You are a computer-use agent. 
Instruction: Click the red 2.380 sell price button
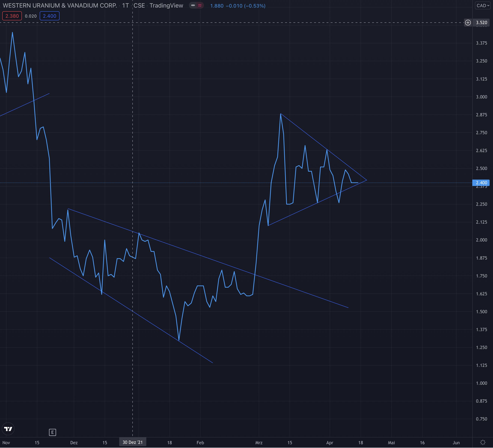12,16
